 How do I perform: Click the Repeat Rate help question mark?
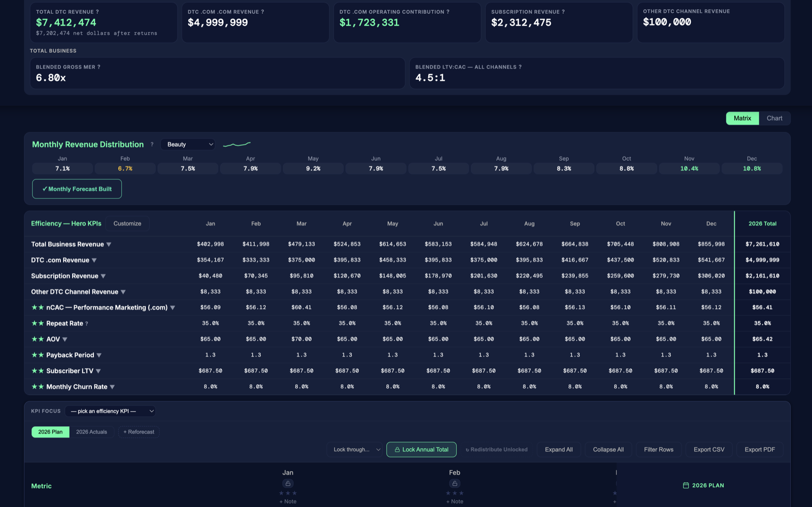[87, 324]
